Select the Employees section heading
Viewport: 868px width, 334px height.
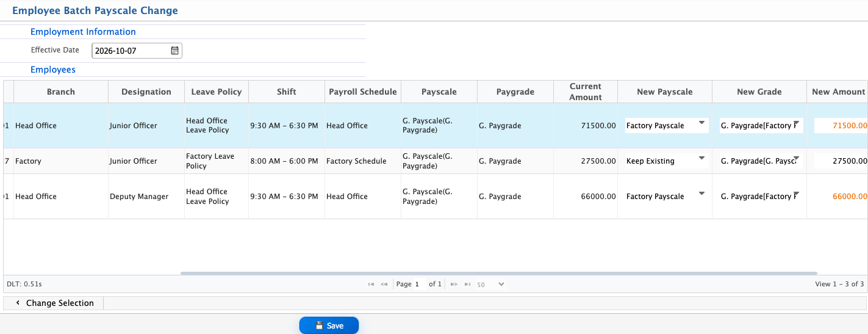click(53, 70)
